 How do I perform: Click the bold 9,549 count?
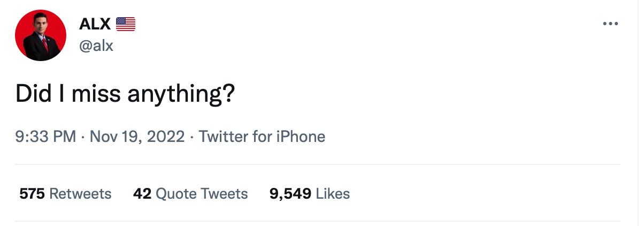(290, 193)
